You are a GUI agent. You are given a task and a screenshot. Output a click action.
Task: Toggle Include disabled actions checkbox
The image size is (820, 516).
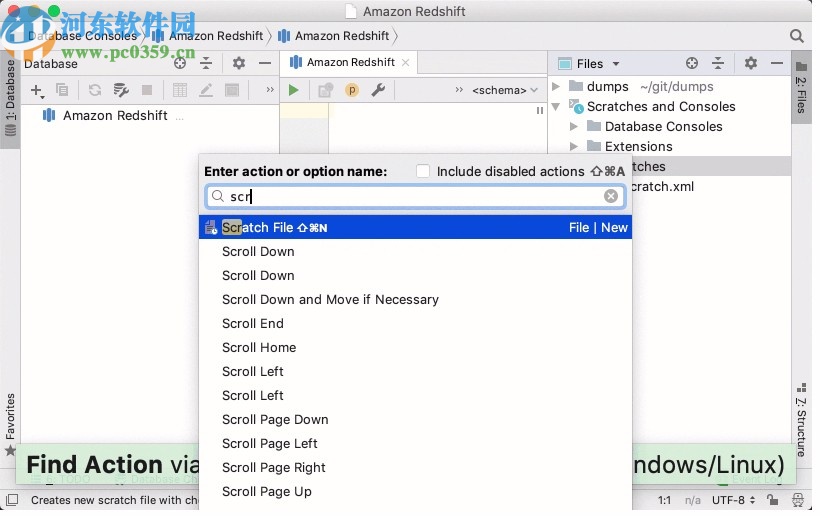coord(423,171)
